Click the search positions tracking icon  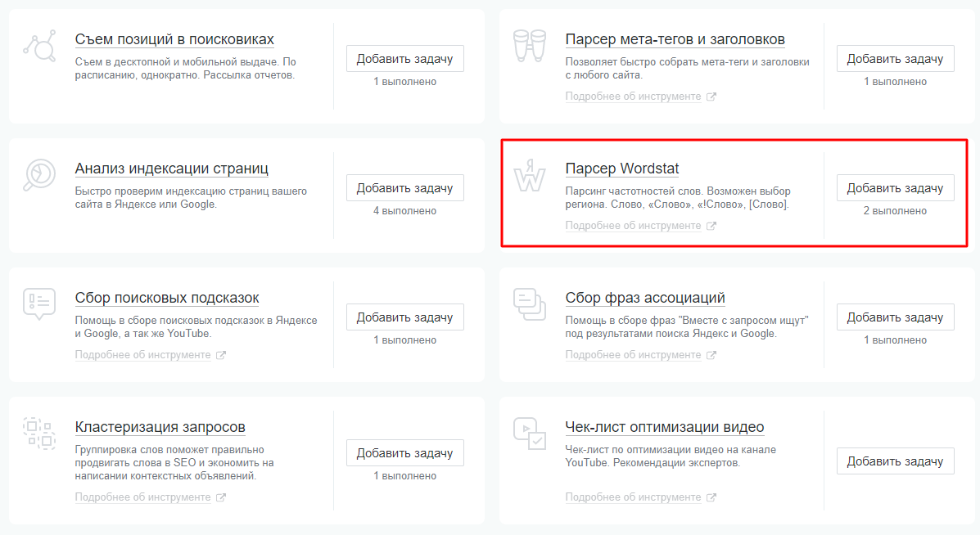(39, 46)
